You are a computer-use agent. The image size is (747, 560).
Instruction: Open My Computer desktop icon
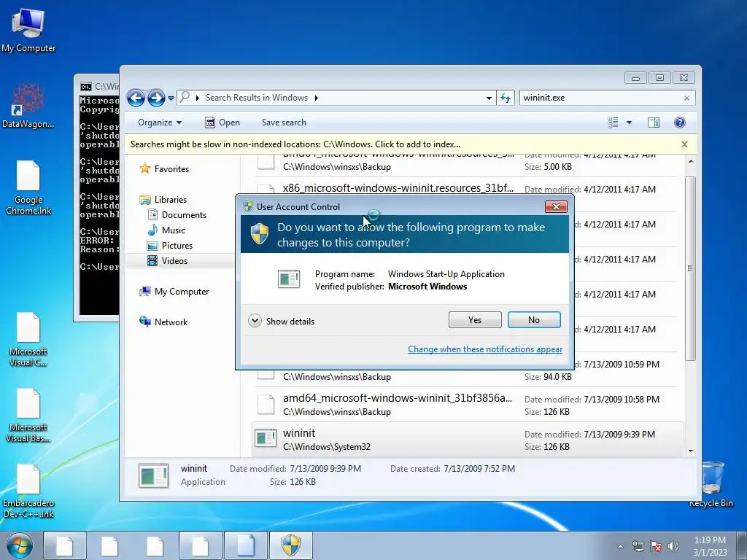click(28, 30)
